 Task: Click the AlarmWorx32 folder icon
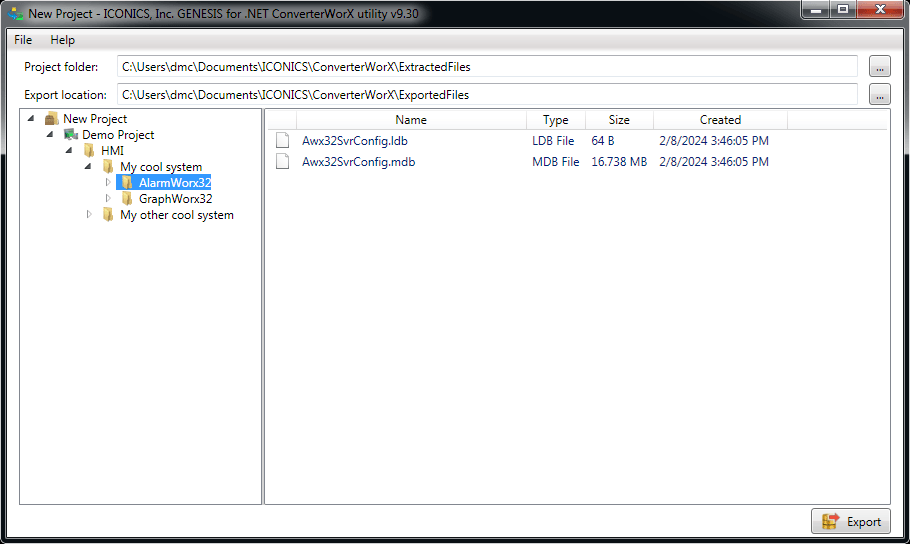click(127, 183)
